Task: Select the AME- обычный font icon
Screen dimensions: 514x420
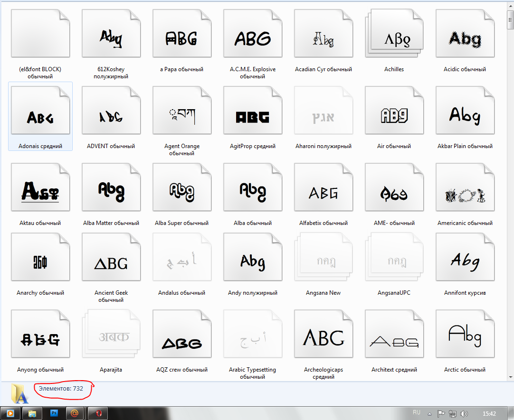Action: point(394,187)
